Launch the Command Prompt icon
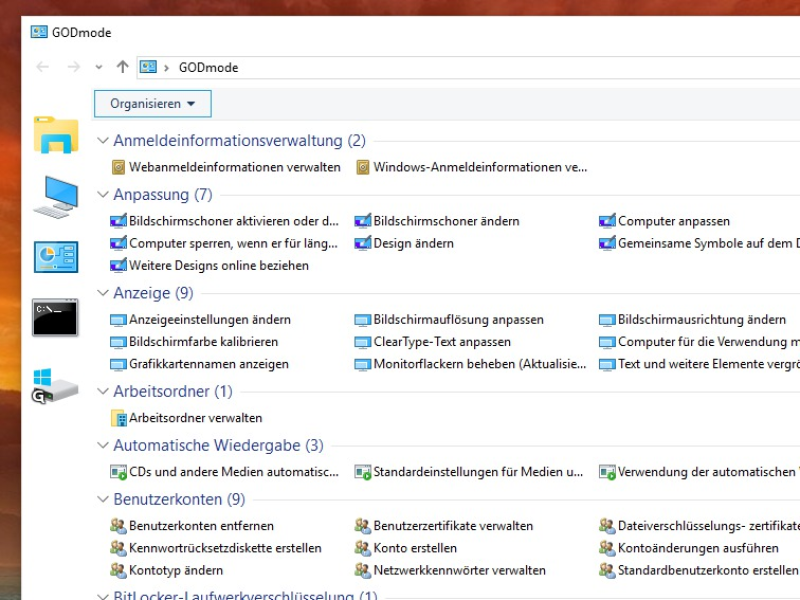Screen dimensions: 800x600 [55, 318]
